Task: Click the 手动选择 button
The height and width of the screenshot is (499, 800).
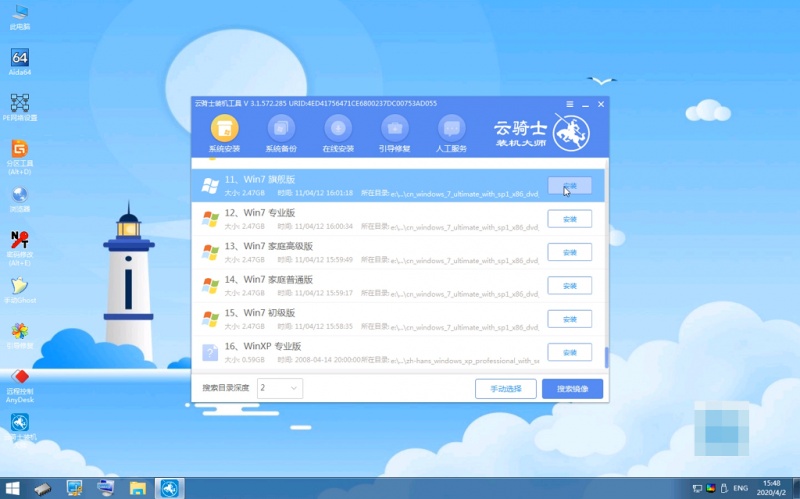Action: (506, 389)
